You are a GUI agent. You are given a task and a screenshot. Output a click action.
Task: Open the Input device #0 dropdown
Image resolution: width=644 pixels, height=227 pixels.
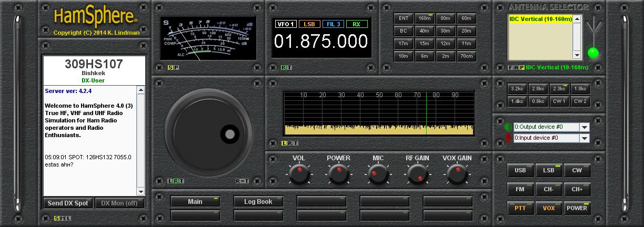584,138
